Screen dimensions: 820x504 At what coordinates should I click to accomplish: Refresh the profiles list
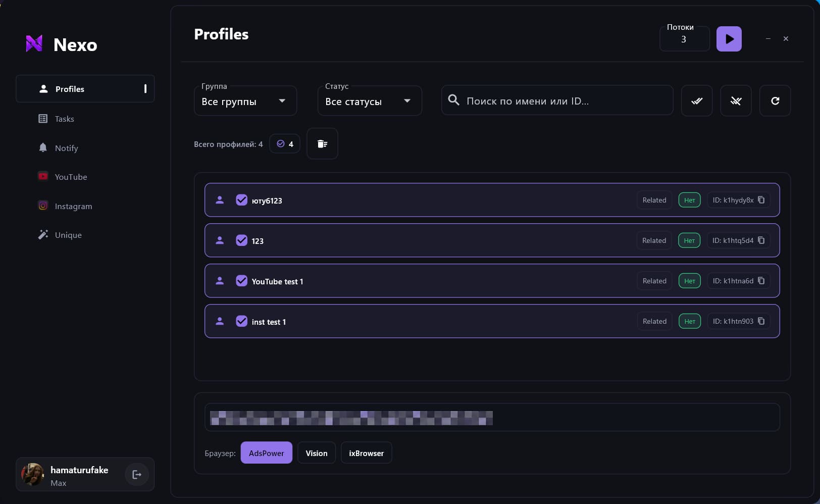pyautogui.click(x=775, y=101)
